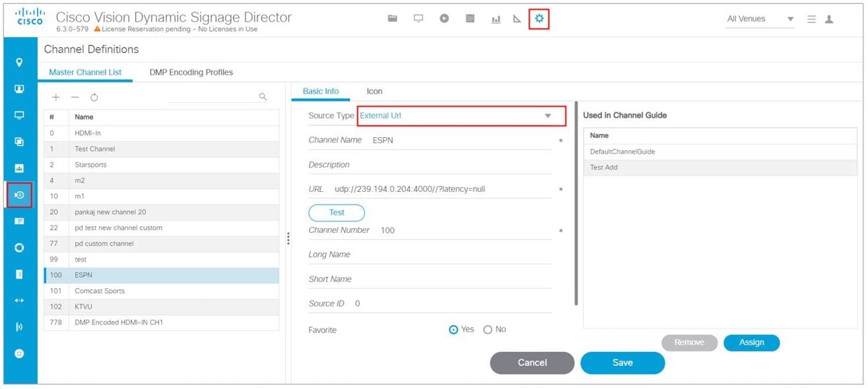Click the gear settings icon in top toolbar
This screenshot has height=389, width=868.
pos(539,19)
